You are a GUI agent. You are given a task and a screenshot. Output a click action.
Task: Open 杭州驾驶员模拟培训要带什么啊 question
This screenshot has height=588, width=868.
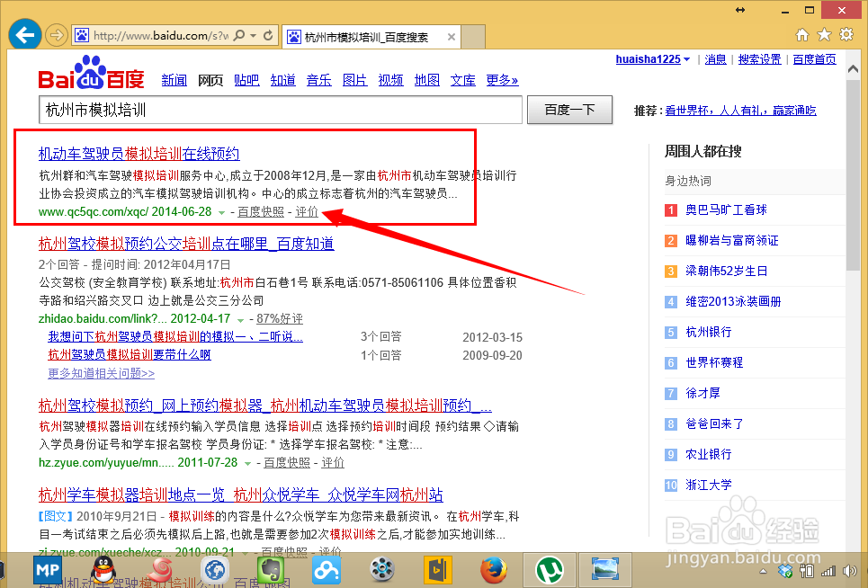[x=130, y=354]
